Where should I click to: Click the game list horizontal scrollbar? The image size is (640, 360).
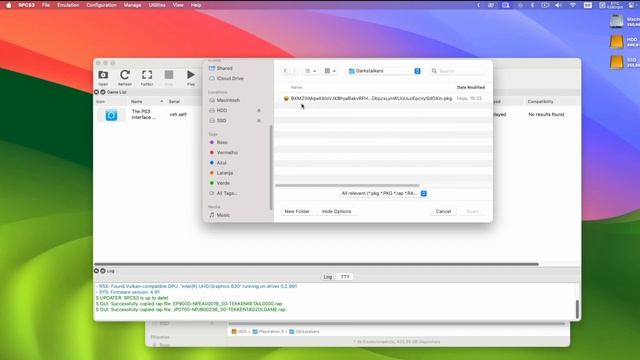point(316,264)
